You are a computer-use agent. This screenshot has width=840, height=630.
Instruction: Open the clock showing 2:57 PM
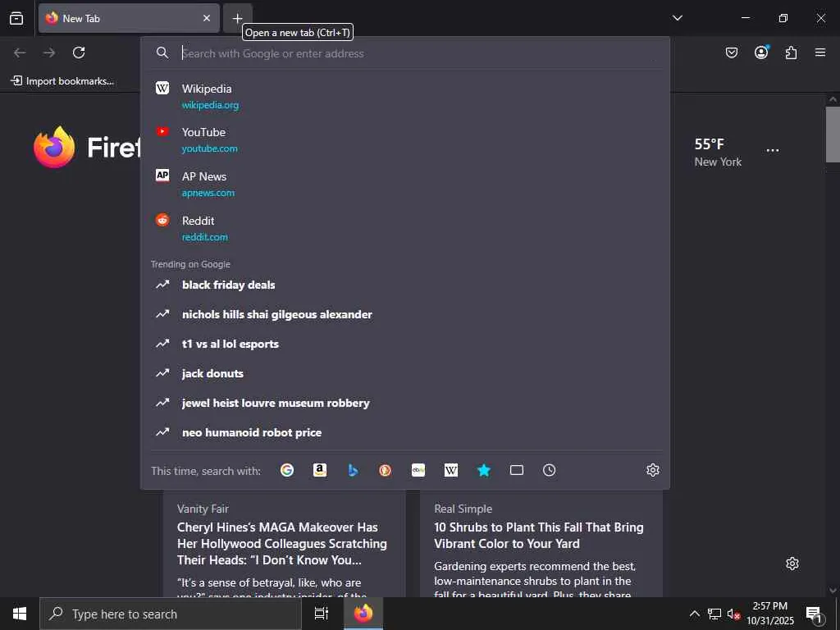tap(769, 614)
